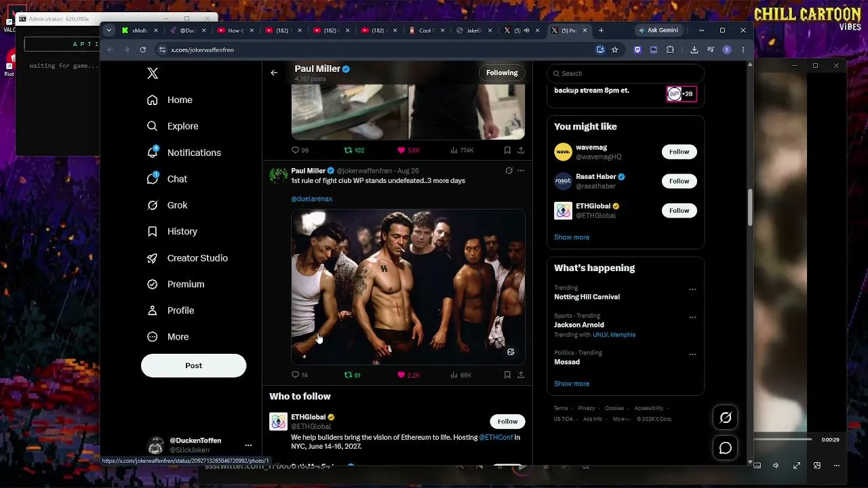Screen dimensions: 868x488
Task: Bookmark this page with the star icon
Action: [x=615, y=49]
